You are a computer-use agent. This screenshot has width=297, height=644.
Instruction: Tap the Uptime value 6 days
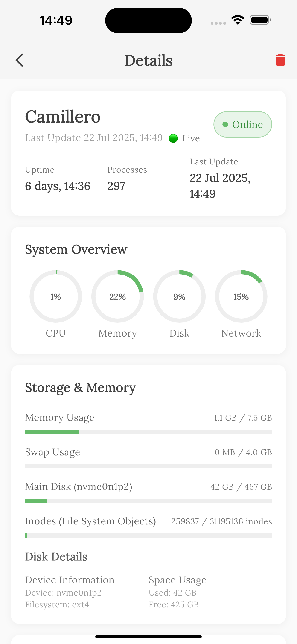click(58, 186)
